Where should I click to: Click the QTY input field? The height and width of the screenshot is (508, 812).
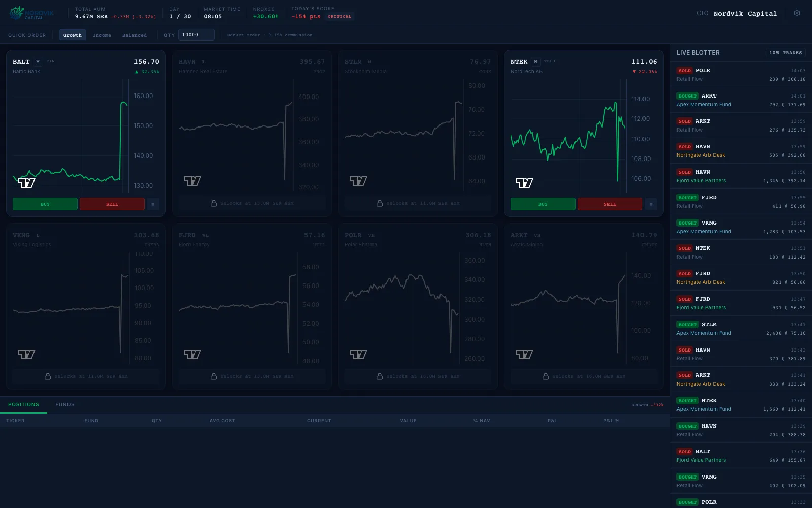(196, 35)
